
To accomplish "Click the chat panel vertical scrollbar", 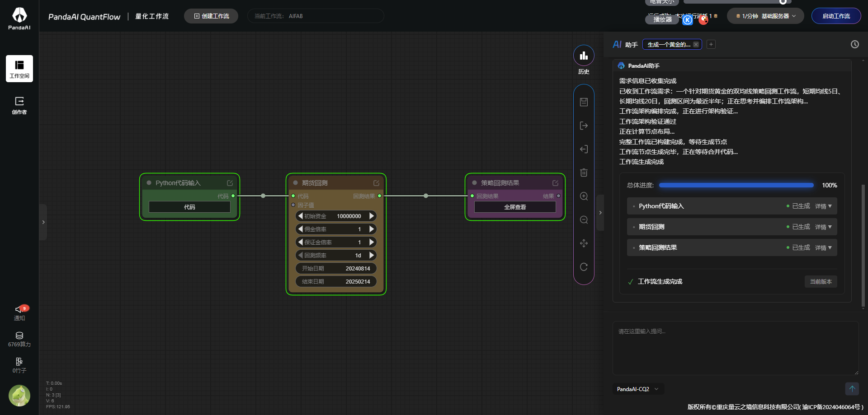I will click(863, 246).
